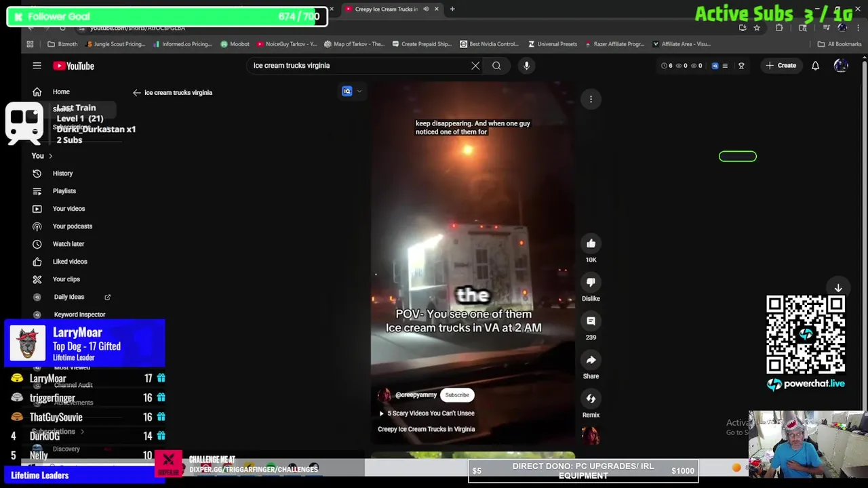
Task: Open the 239 comments panel
Action: (x=591, y=321)
